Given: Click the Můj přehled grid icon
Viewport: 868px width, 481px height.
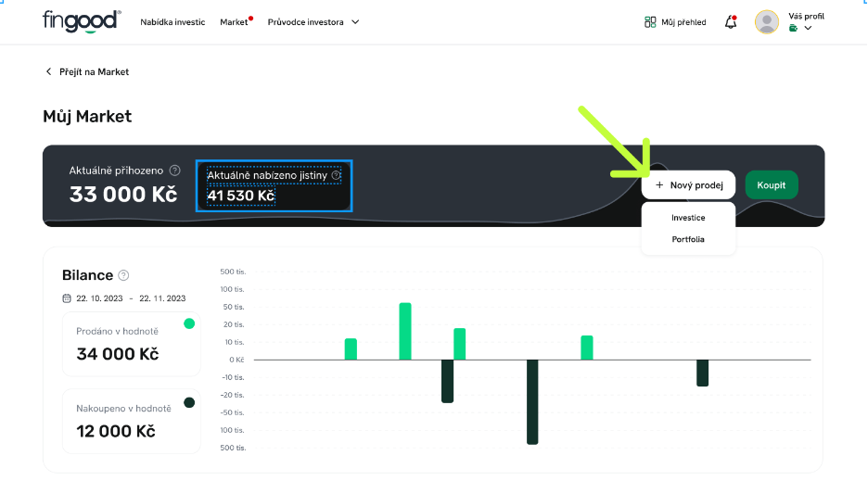Looking at the screenshot, I should tap(650, 22).
